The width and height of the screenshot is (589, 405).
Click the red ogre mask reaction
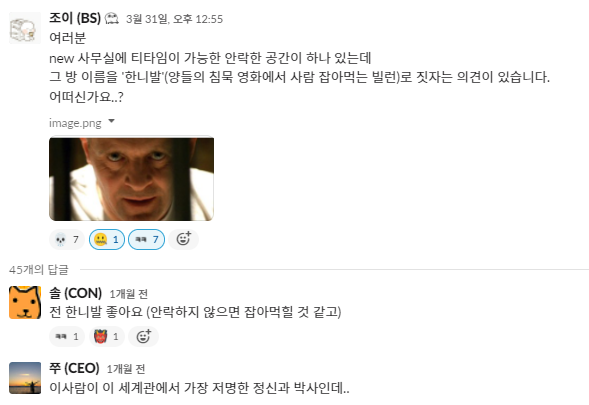click(107, 336)
